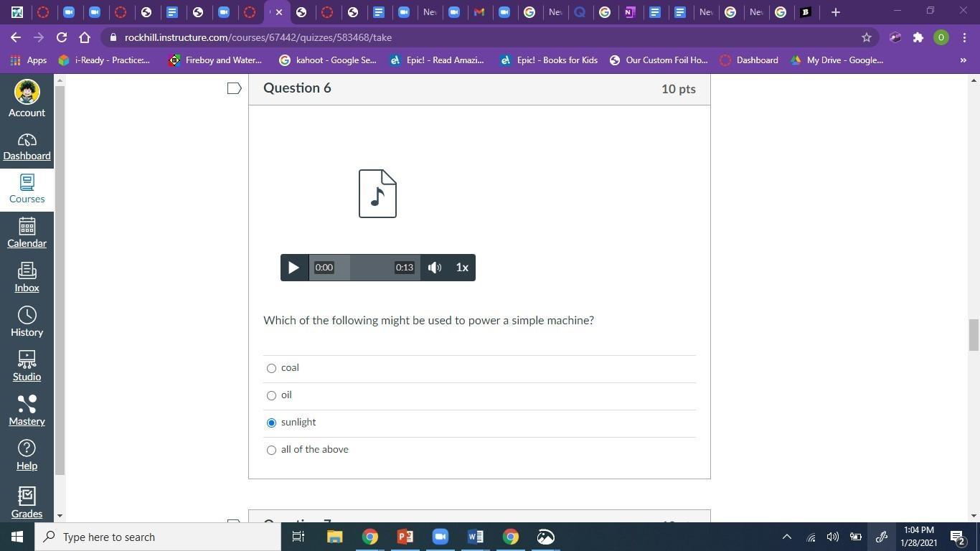Screen dimensions: 980x551
Task: Open the i-Ready Practice bookmark
Action: pos(105,60)
